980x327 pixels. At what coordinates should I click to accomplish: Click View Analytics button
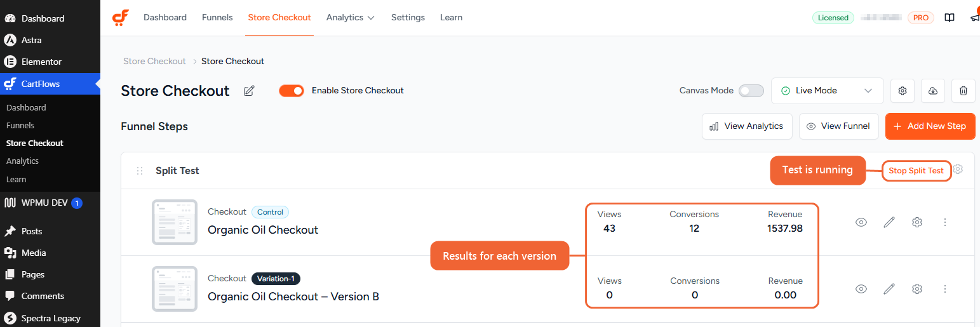pyautogui.click(x=747, y=126)
